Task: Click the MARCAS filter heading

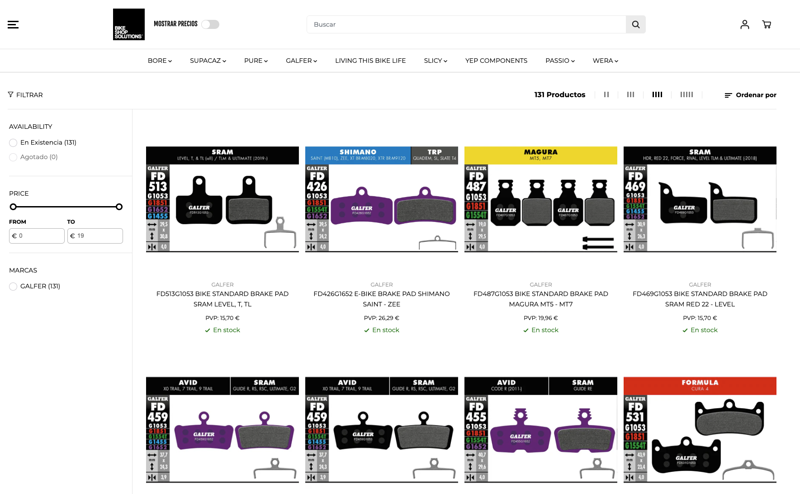Action: pyautogui.click(x=23, y=270)
